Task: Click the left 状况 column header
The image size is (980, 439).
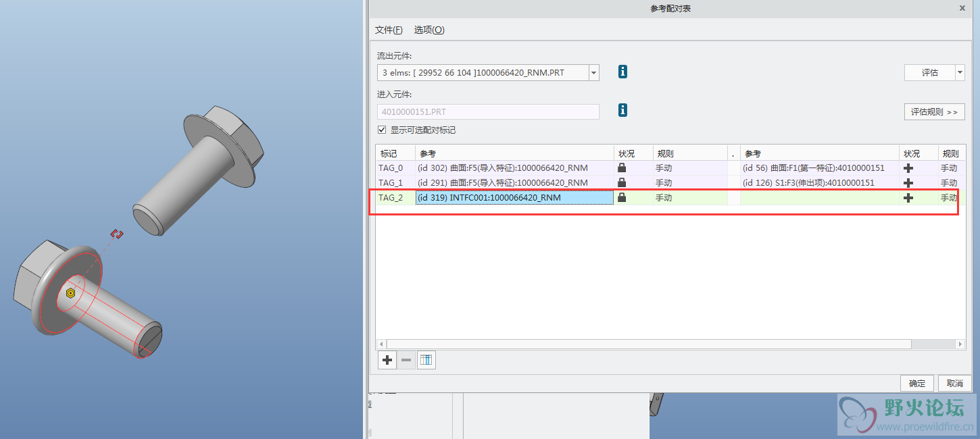Action: pos(633,153)
